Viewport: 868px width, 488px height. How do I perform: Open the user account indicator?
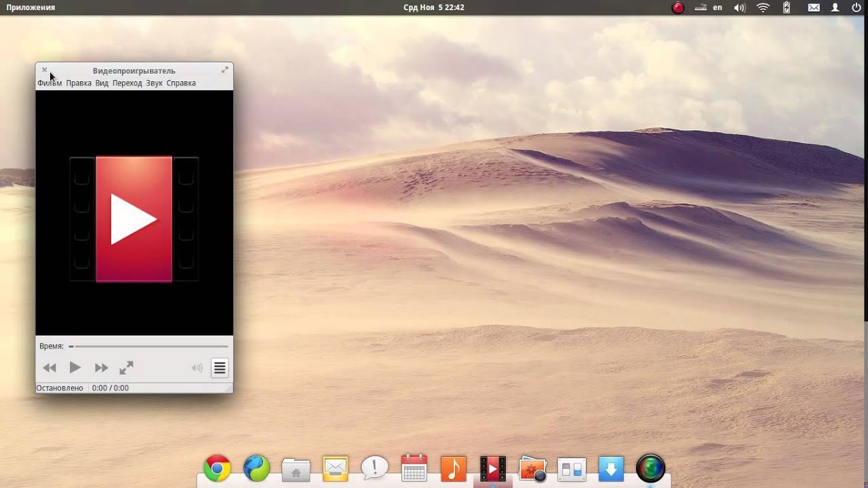[836, 7]
